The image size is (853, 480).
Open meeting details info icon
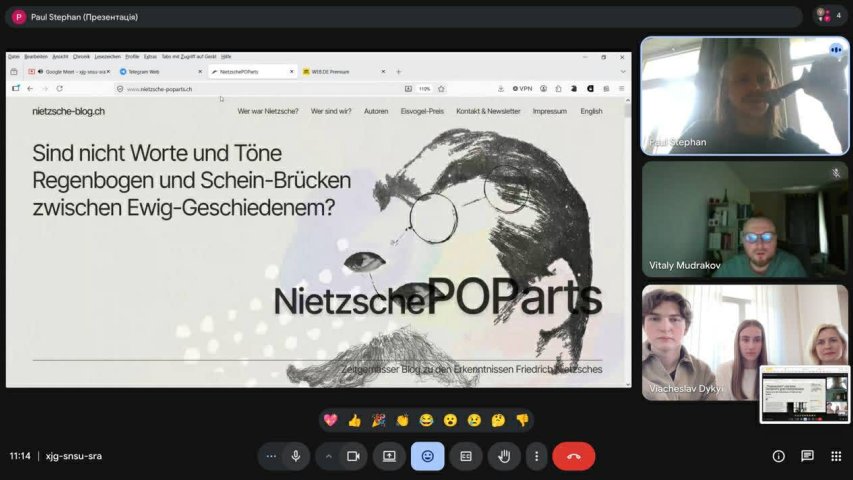click(x=778, y=456)
